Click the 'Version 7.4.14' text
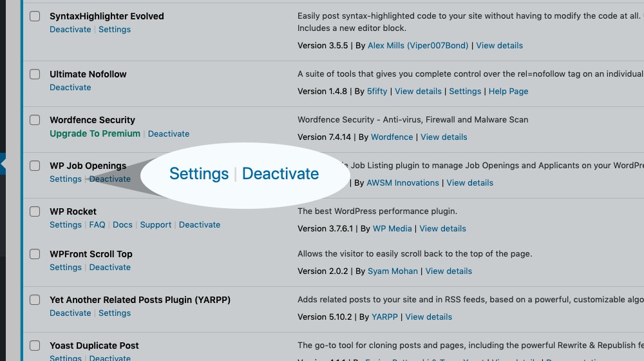This screenshot has height=361, width=644. tap(325, 137)
